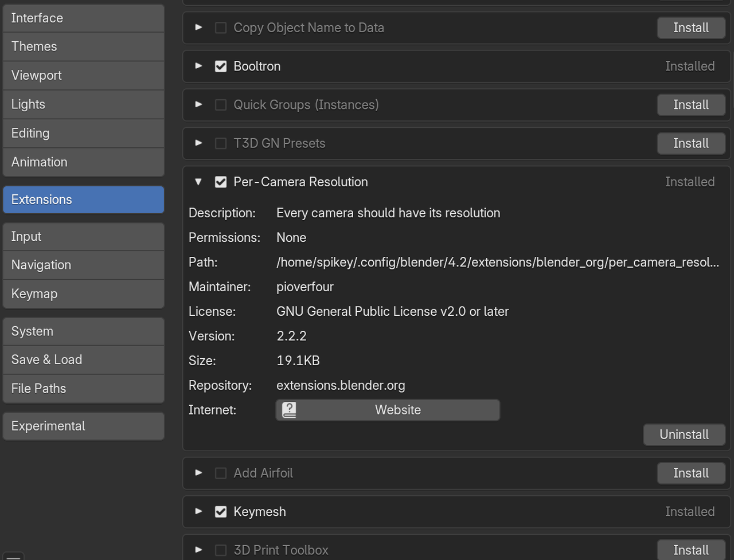Install the Quick Groups (Instances) extension

(690, 105)
